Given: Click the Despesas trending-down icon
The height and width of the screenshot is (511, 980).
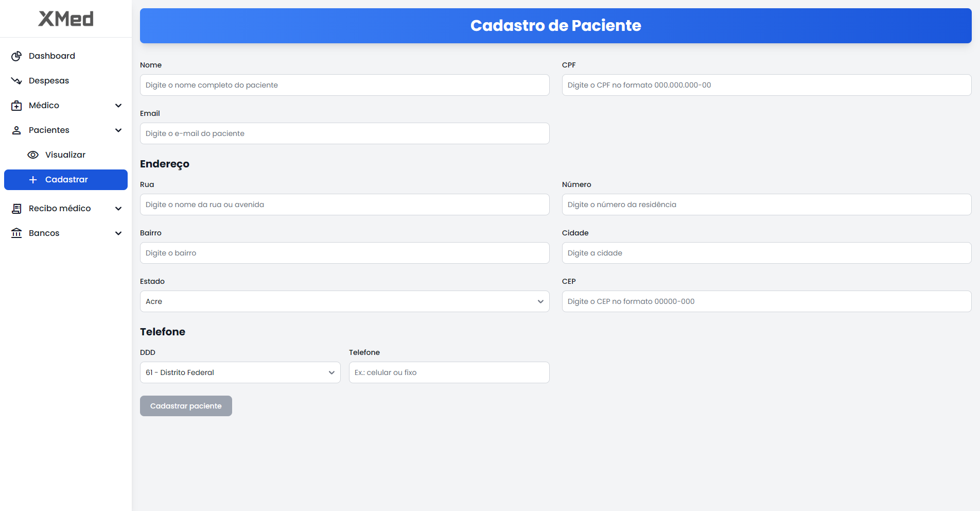Looking at the screenshot, I should pyautogui.click(x=16, y=81).
